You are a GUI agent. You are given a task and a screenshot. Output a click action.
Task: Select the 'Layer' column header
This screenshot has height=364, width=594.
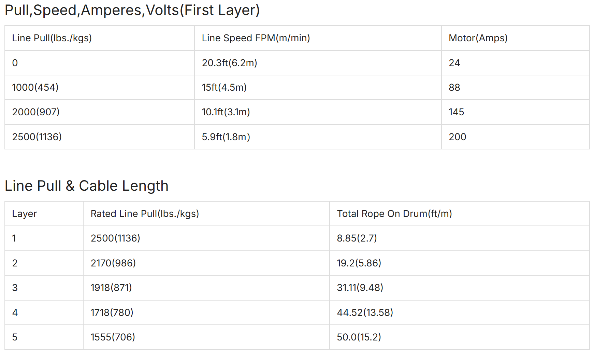44,214
